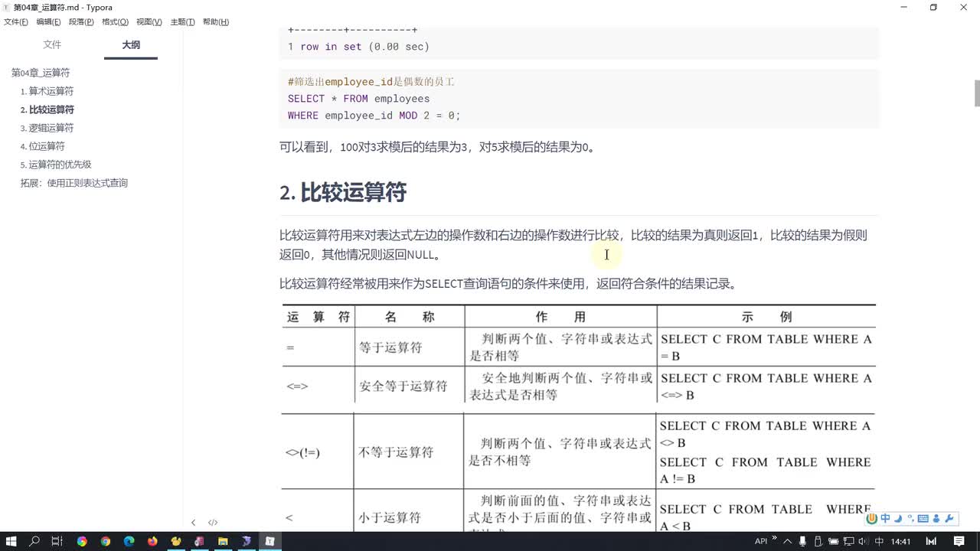Screen dimensions: 980x551
Task: Click code line WHERE employee_id MOD 2 = 0;
Action: 374,116
